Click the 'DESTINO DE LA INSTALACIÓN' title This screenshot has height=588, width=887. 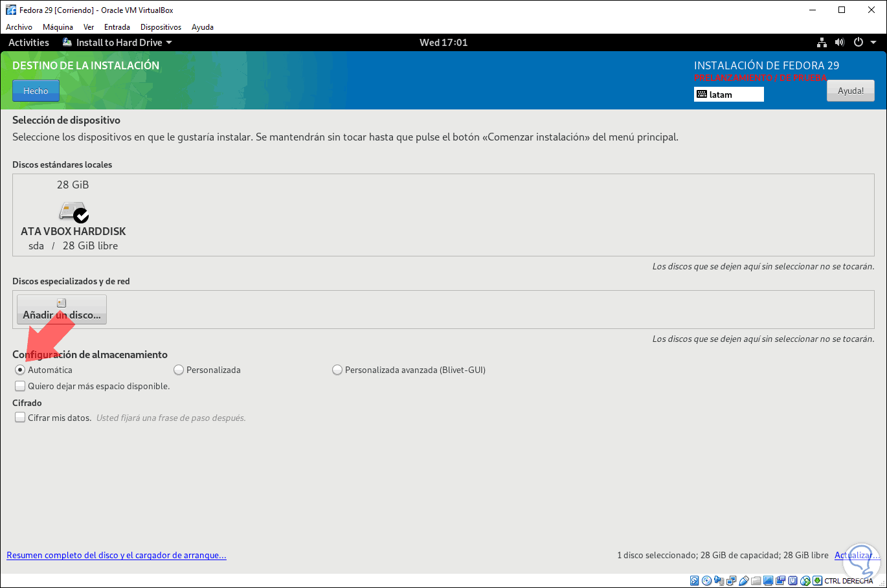click(85, 65)
